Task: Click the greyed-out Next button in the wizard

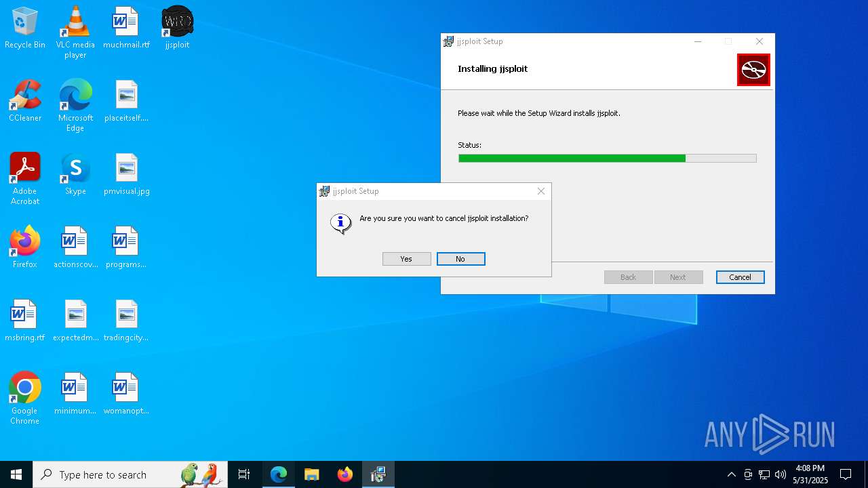Action: (677, 277)
